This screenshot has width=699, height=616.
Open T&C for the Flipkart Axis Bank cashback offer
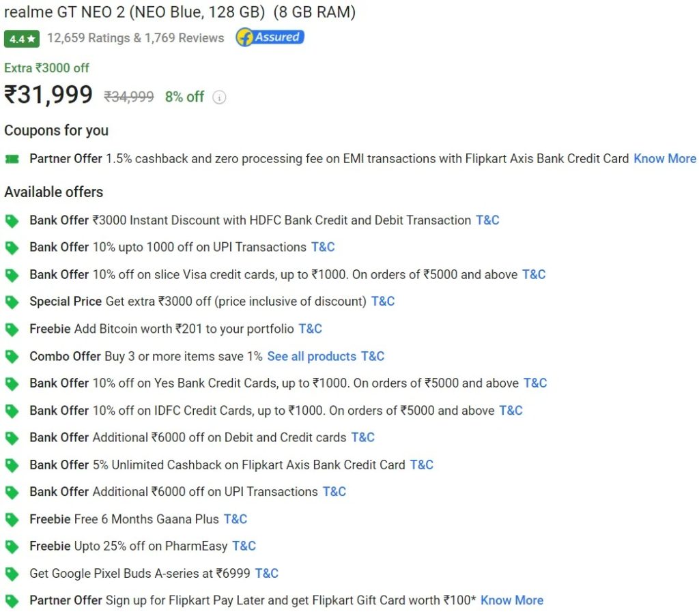click(x=422, y=465)
